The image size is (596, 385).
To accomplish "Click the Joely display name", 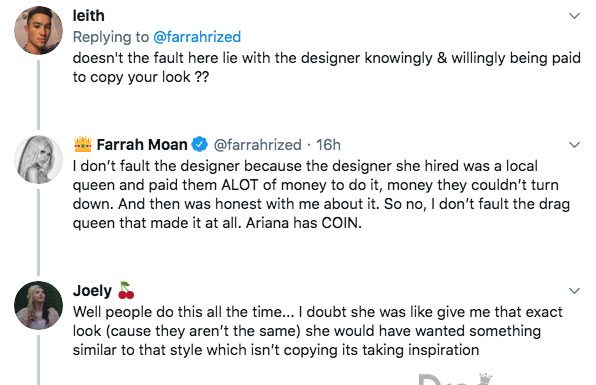I will tap(92, 291).
